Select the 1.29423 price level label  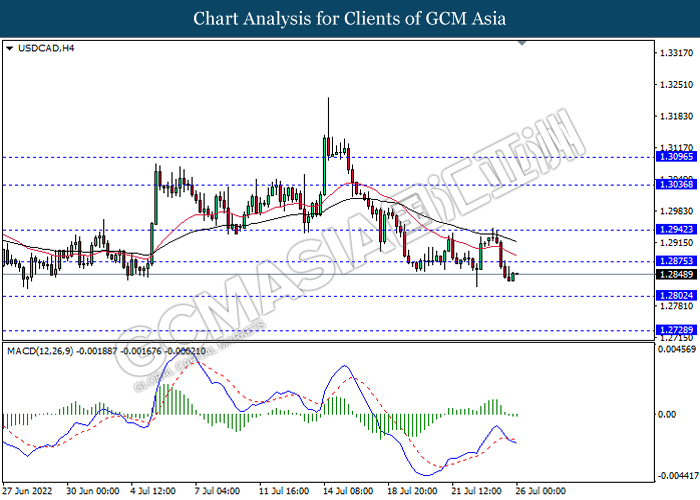pyautogui.click(x=676, y=229)
